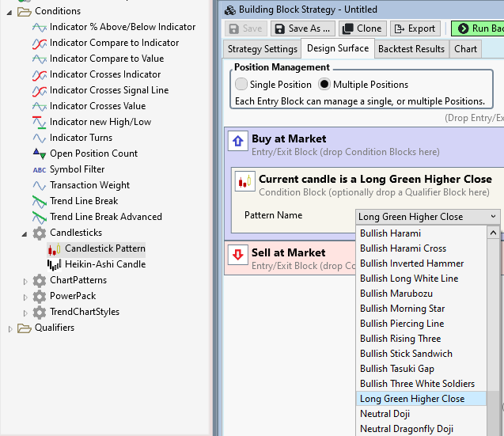Click the Indicator Crosses Signal Line icon
The height and width of the screenshot is (436, 504).
click(x=39, y=90)
